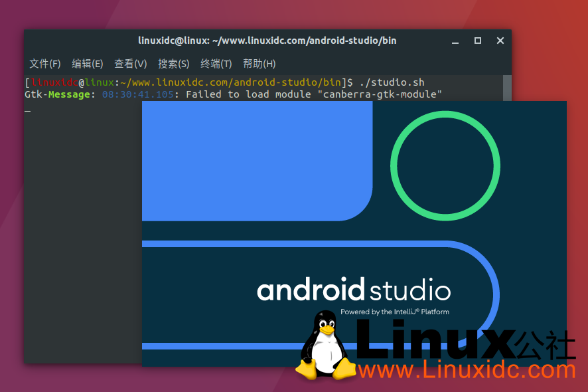The height and width of the screenshot is (392, 588).
Task: Open the 编辑(E) menu
Action: coord(88,64)
